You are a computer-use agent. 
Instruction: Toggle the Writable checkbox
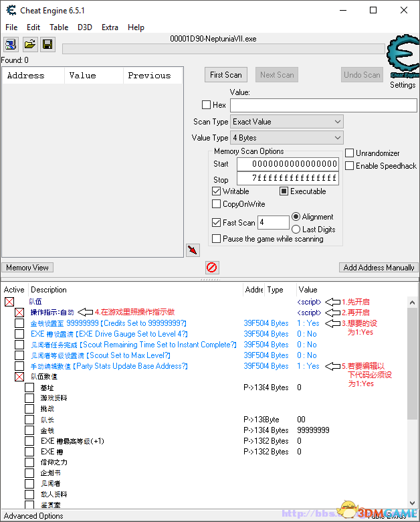[216, 191]
